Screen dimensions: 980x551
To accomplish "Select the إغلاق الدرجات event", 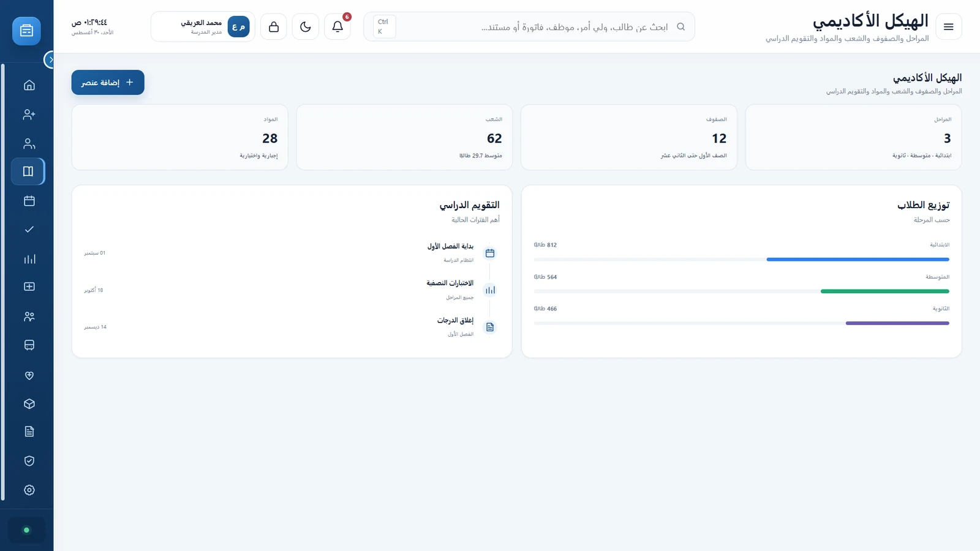I will (291, 327).
